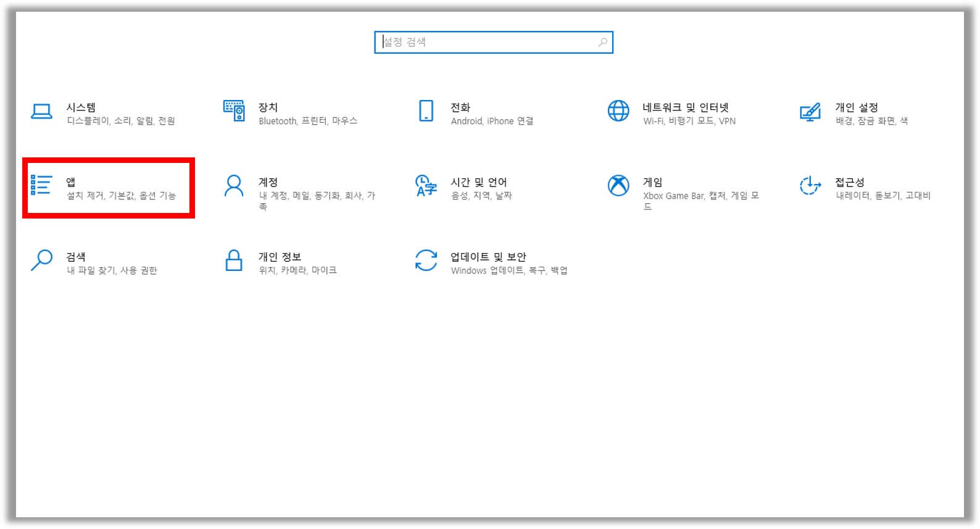This screenshot has width=980, height=529.
Task: Click text '내레이터, 돋보기, 고대비'
Action: click(x=882, y=196)
